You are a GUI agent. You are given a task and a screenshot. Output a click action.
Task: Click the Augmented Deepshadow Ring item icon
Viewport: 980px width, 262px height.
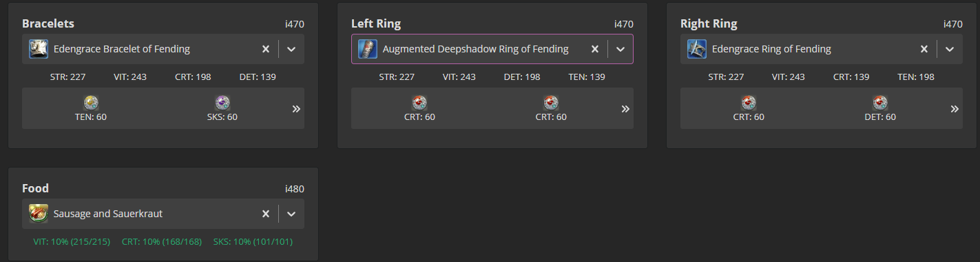click(368, 49)
